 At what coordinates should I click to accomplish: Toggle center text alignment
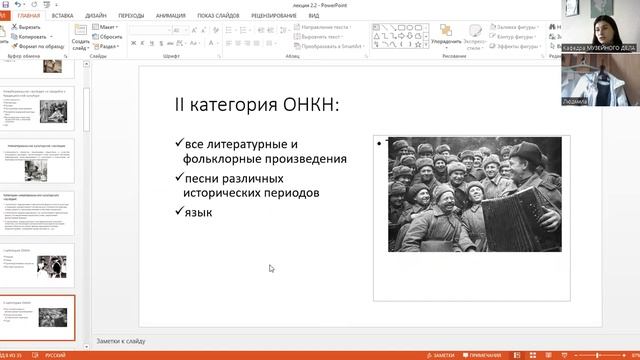tap(238, 43)
